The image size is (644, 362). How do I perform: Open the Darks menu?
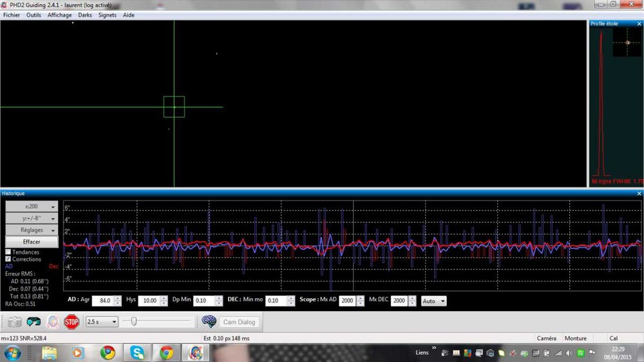tap(85, 15)
